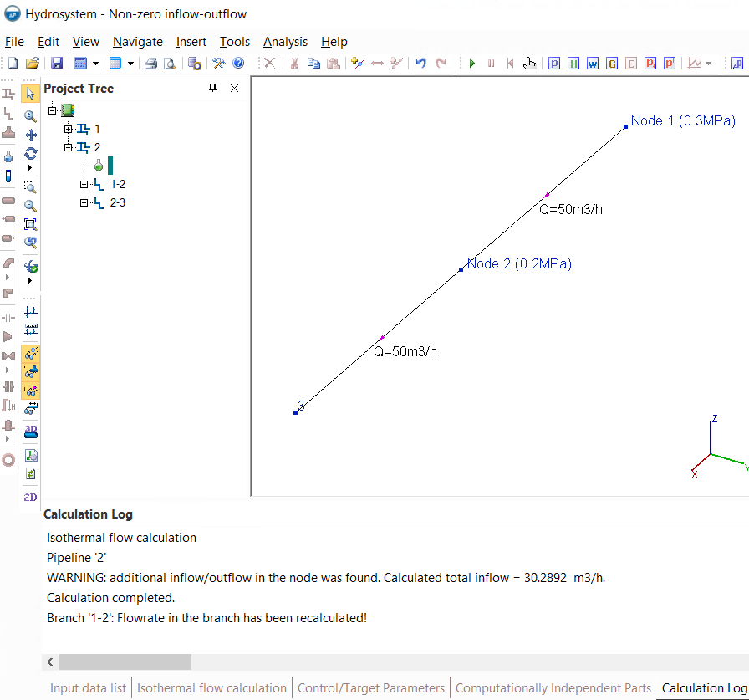Open the Analysis menu
Viewport: 749px width, 700px height.
pos(285,42)
